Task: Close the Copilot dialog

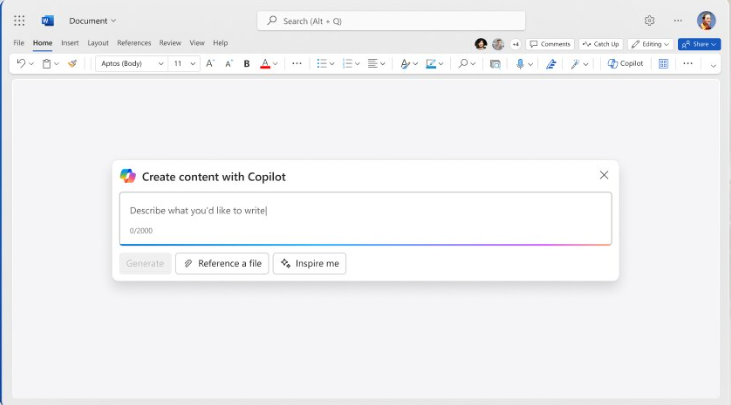Action: (604, 175)
